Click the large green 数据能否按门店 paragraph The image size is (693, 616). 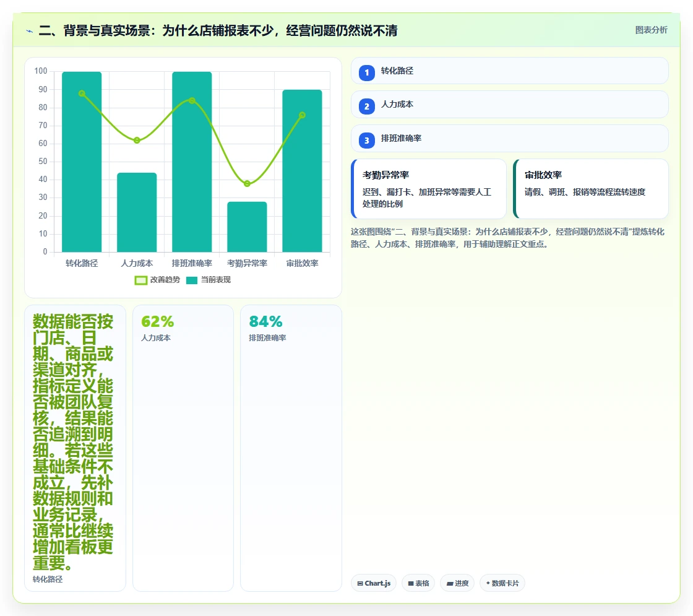(73, 442)
